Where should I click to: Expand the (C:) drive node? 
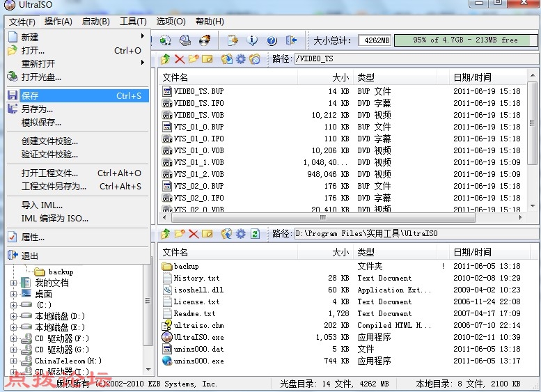pyautogui.click(x=13, y=305)
